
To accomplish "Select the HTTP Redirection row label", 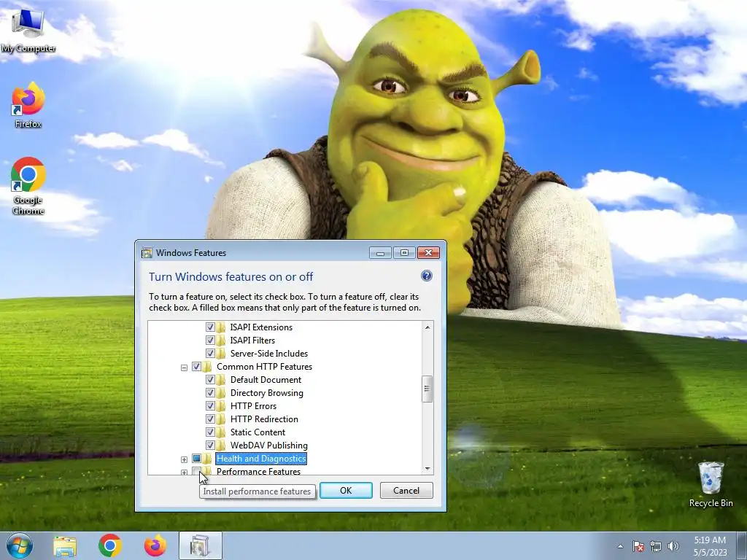I will click(264, 419).
